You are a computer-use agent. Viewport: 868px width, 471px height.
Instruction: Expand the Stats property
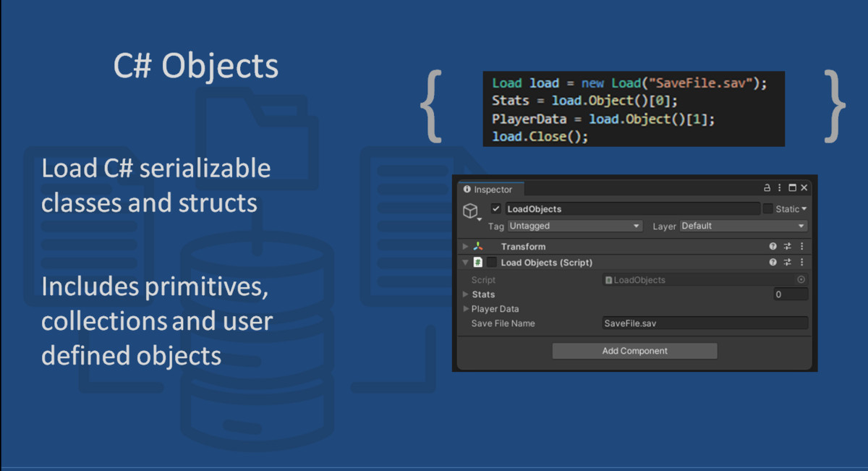[464, 294]
